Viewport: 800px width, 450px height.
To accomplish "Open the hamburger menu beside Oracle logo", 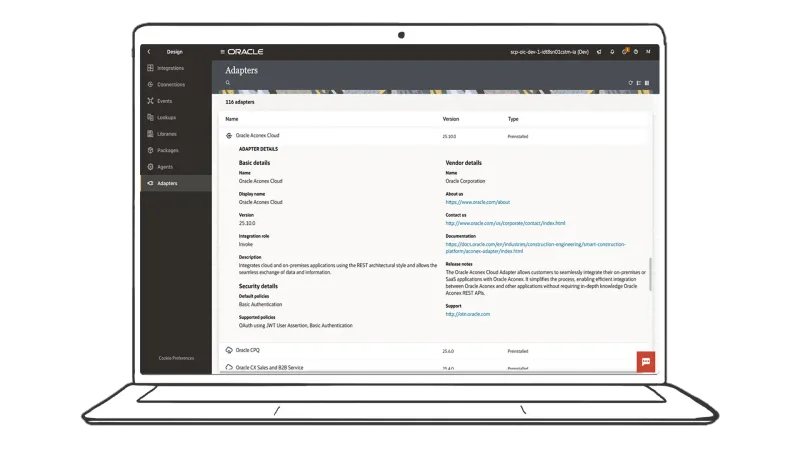I will 222,52.
